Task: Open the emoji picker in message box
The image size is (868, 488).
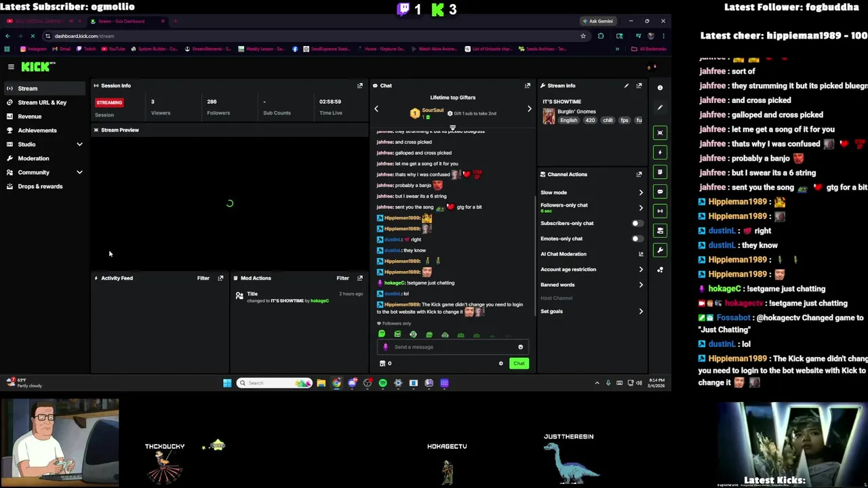Action: tap(521, 347)
